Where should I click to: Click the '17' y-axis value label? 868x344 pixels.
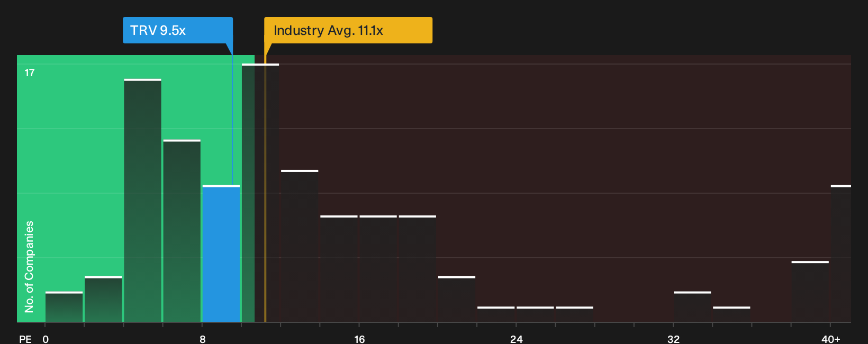pyautogui.click(x=30, y=73)
